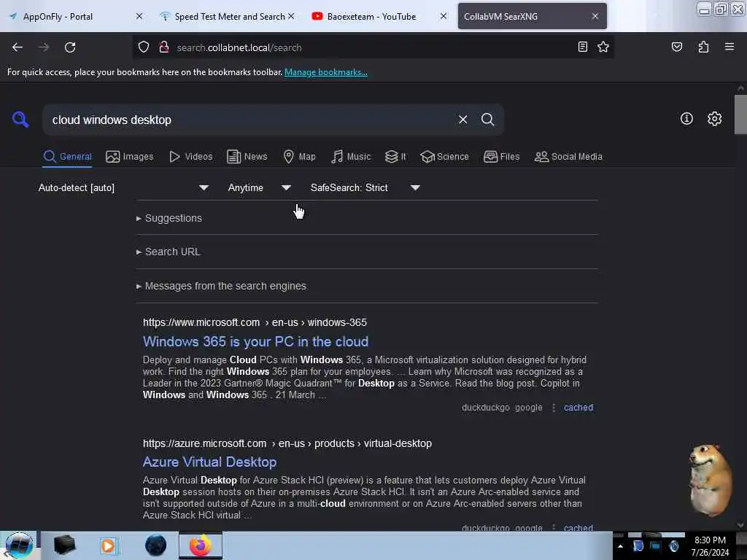Switch to the General category tab

point(68,157)
